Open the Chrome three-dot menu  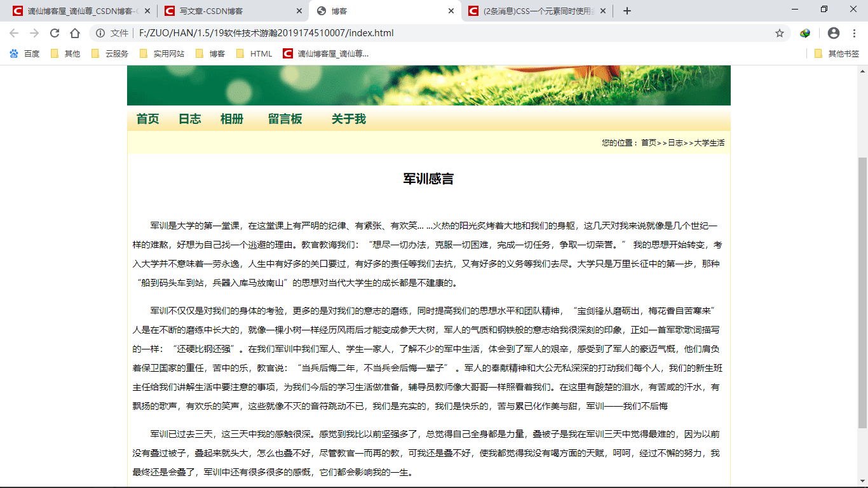[855, 33]
